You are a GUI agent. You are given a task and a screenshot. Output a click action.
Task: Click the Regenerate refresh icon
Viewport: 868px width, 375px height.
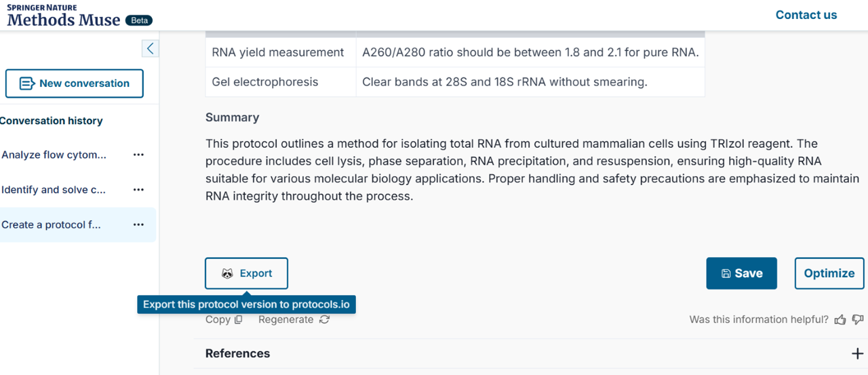pyautogui.click(x=325, y=319)
